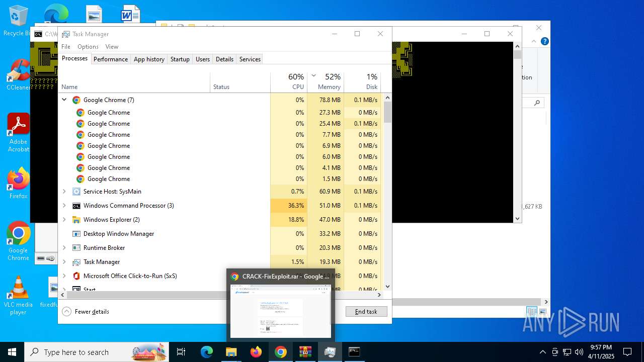Open the Options menu
The image size is (644, 362).
pos(88,47)
